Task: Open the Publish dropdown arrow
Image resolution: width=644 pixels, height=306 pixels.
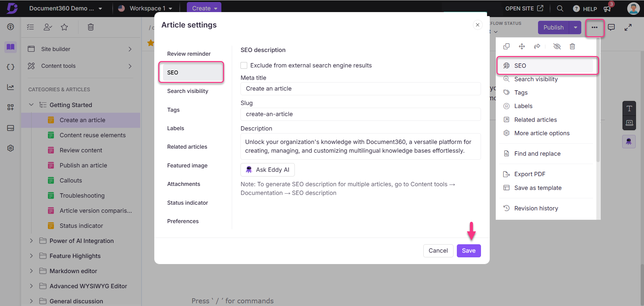Action: click(x=575, y=28)
